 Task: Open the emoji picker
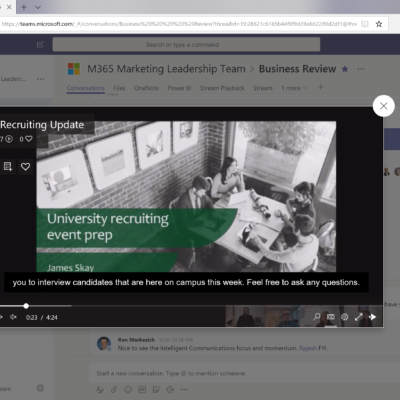coord(128,389)
